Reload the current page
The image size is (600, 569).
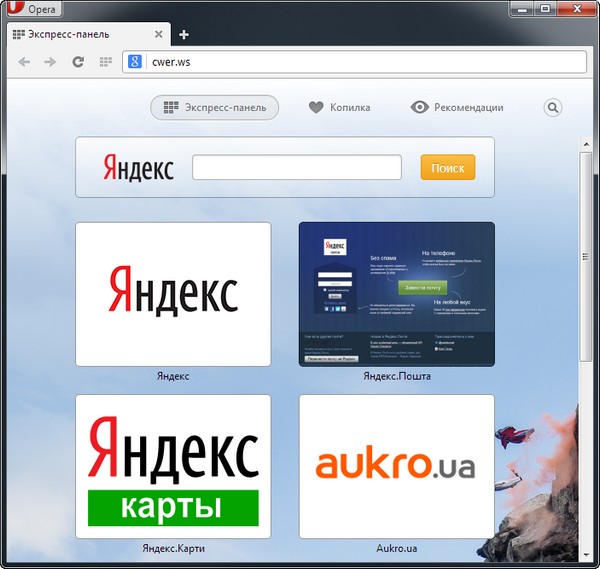point(78,62)
